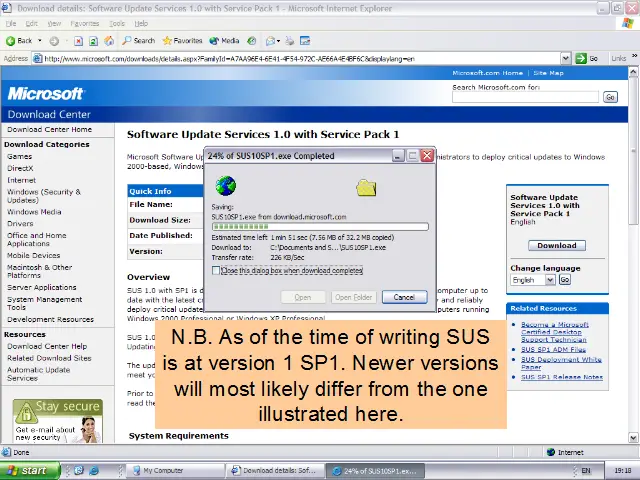Open the Mail button dropdown arrow
This screenshot has height=480, width=640.
278,41
